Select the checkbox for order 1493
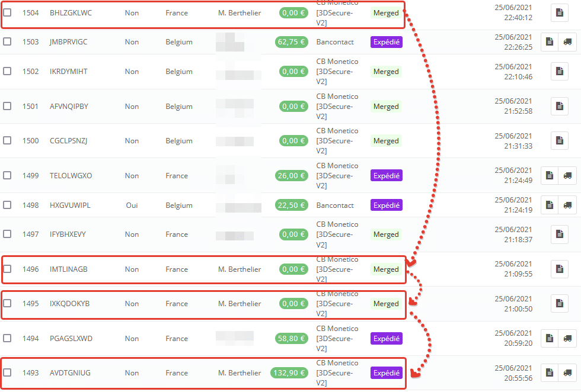The image size is (581, 392). [x=7, y=372]
